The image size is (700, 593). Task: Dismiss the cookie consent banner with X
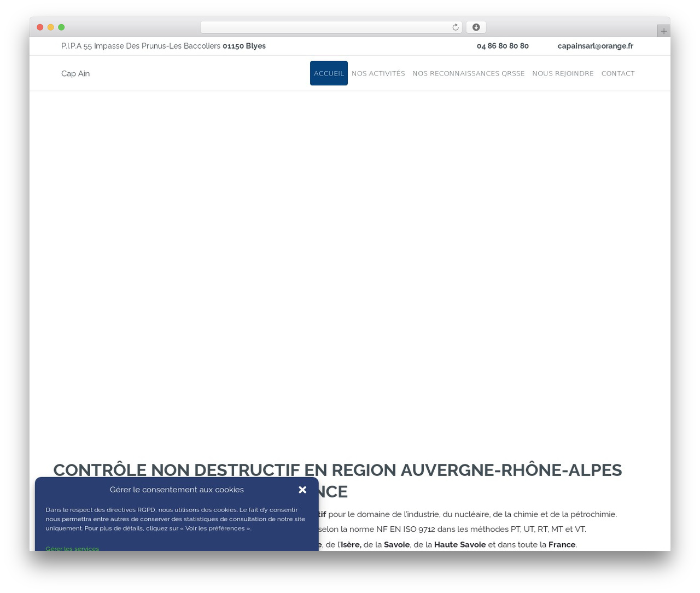click(x=302, y=490)
